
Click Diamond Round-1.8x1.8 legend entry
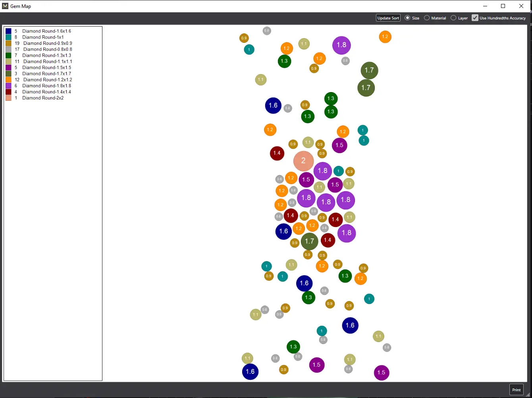tap(46, 86)
